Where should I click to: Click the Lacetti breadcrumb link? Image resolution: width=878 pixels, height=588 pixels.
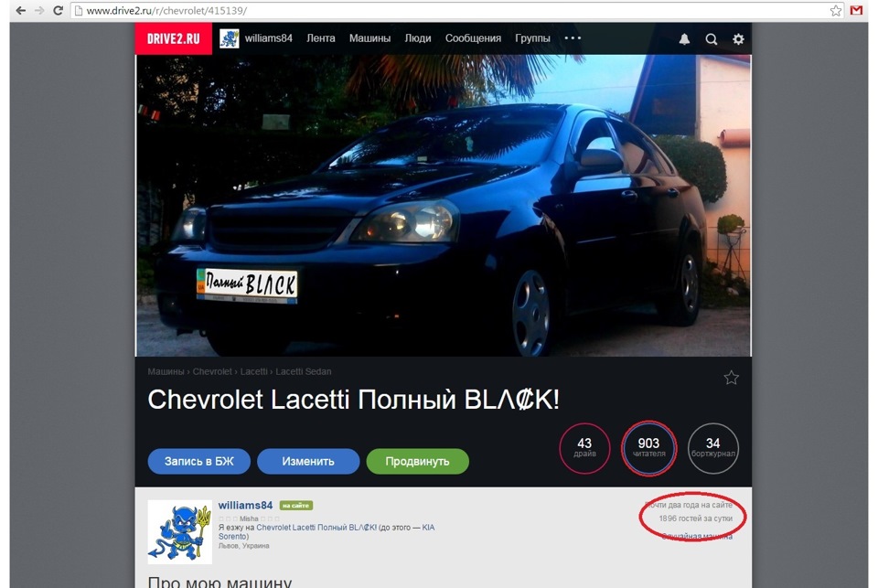(253, 371)
